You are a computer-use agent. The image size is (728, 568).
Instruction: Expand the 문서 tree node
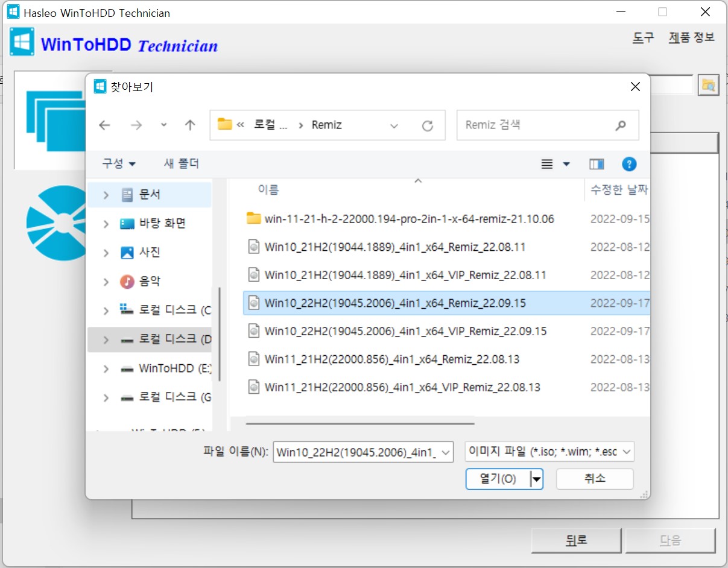click(106, 195)
